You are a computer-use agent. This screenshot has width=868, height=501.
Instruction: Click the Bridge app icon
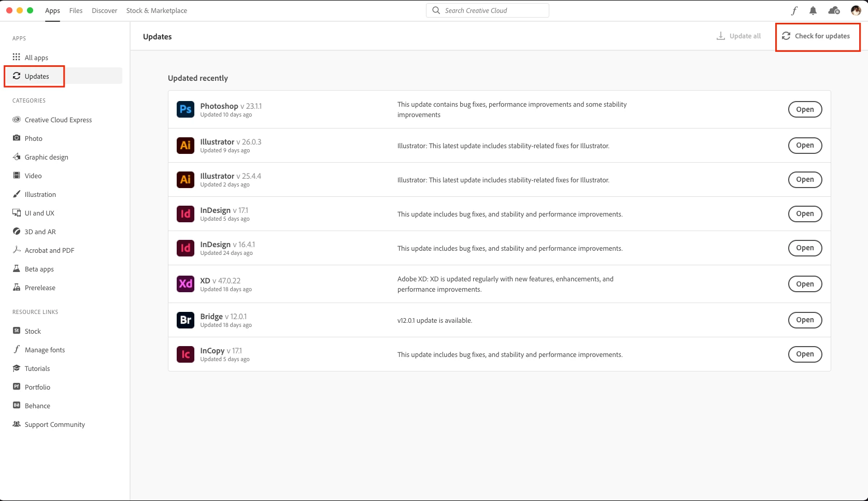coord(186,320)
